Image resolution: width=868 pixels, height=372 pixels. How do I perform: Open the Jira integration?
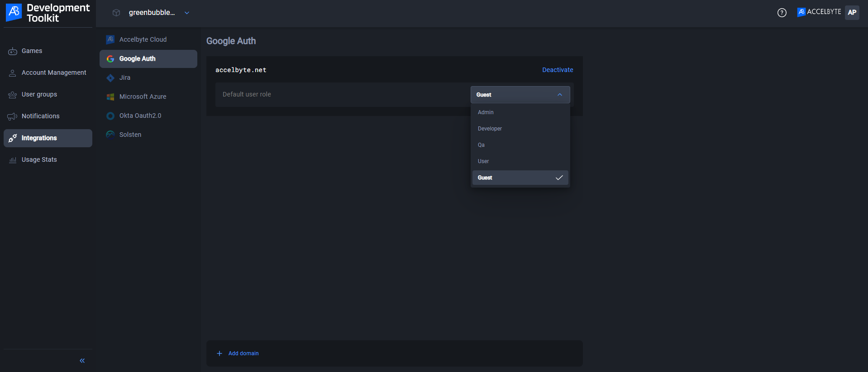[148, 77]
